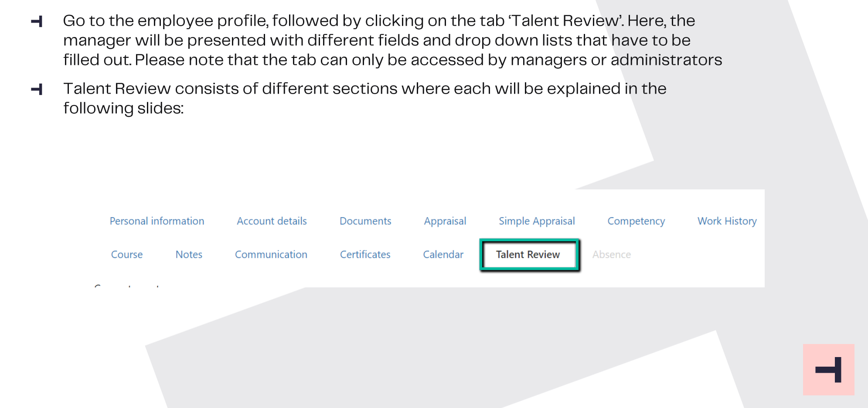Open the Work History tab

727,221
